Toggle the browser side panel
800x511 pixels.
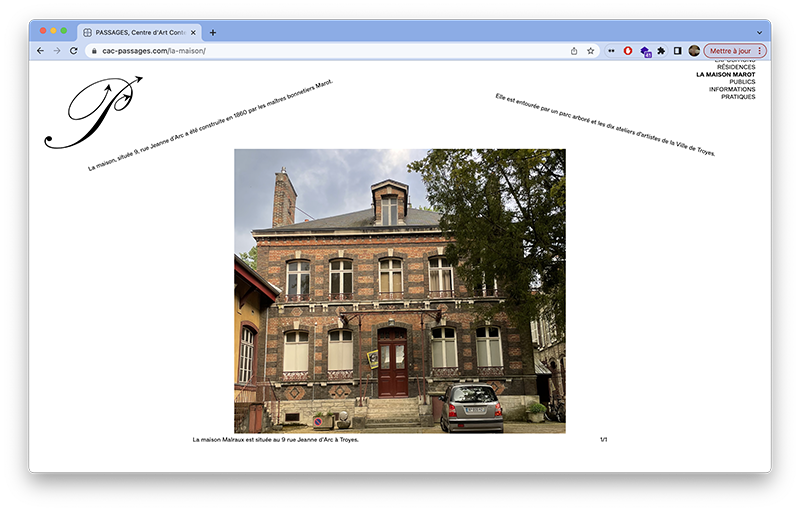click(x=677, y=50)
